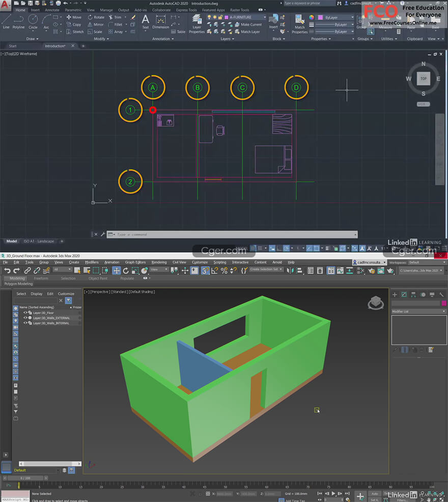The width and height of the screenshot is (448, 502).
Task: Open the Modifiers menu in 3ds Max
Action: pyautogui.click(x=92, y=262)
